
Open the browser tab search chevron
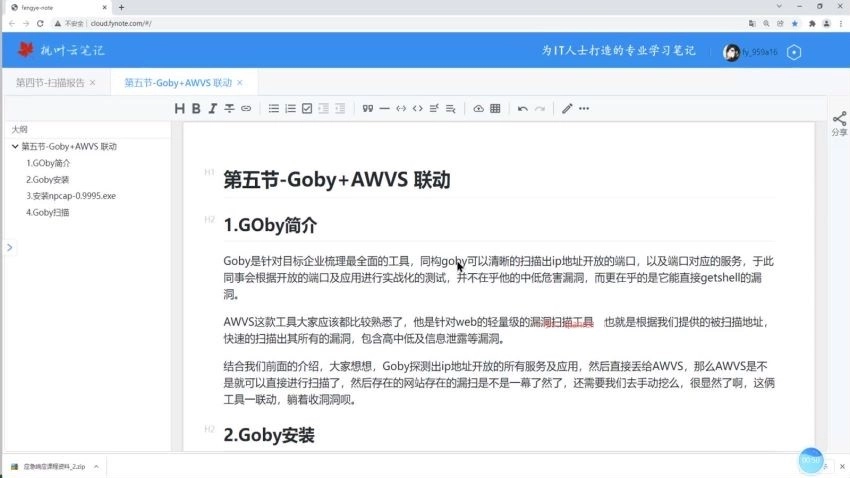click(779, 7)
